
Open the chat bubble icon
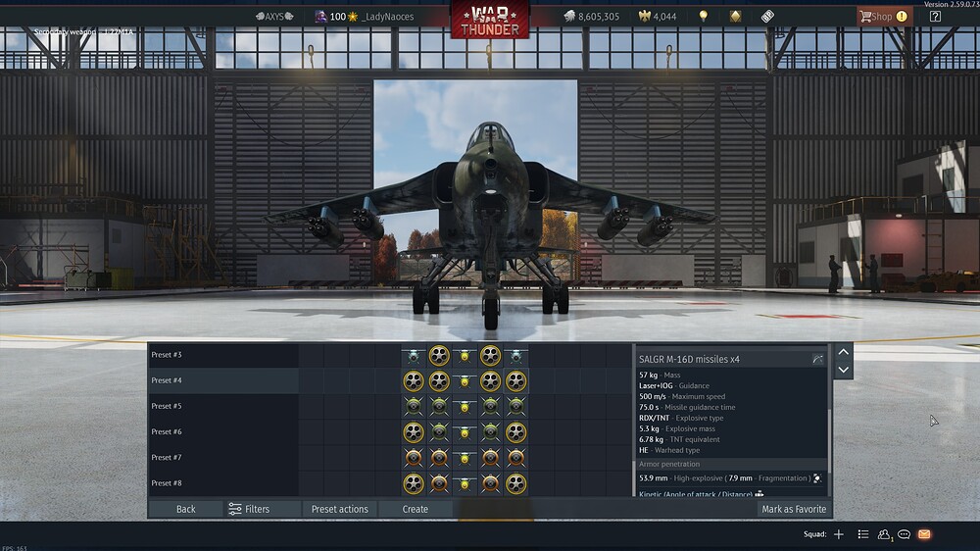(904, 534)
